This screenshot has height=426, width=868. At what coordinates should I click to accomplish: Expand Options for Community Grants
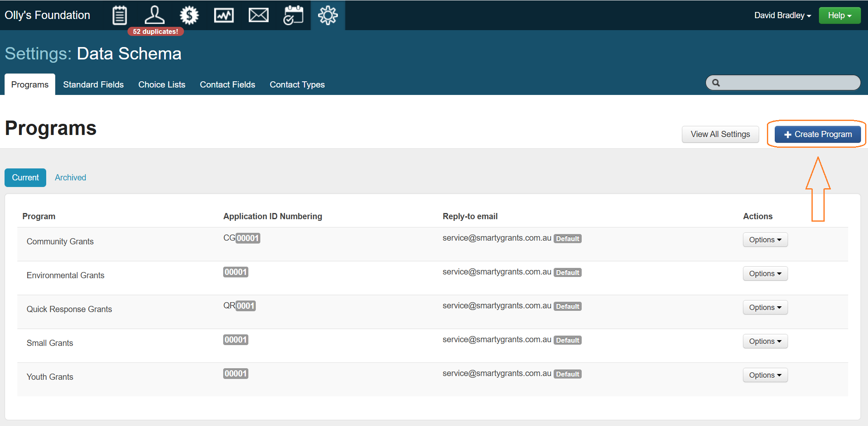coord(765,240)
